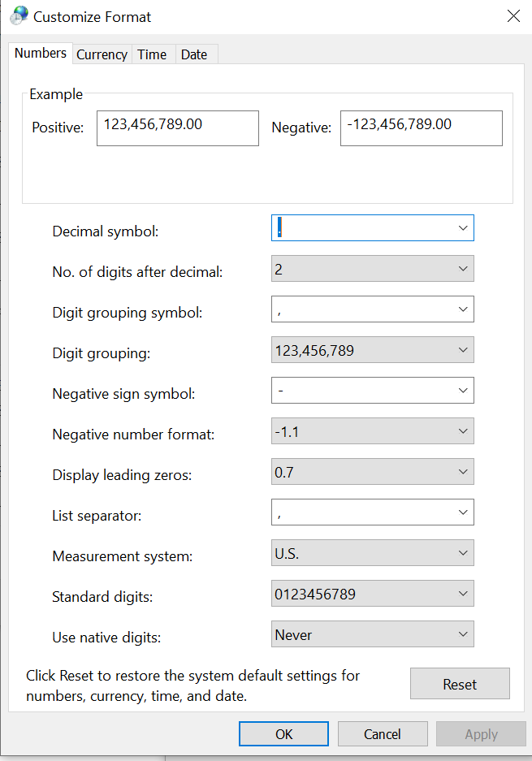Expand the No. of digits after decimal dropdown
The width and height of the screenshot is (532, 761).
(x=462, y=268)
